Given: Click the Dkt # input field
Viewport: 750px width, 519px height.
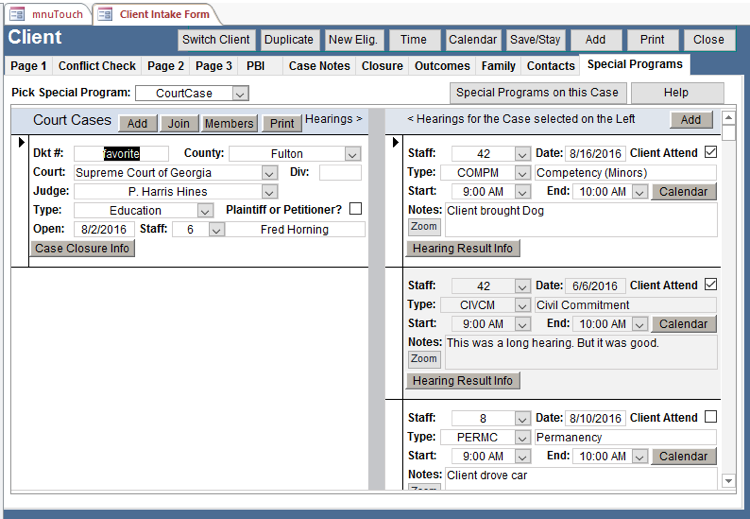Looking at the screenshot, I should pyautogui.click(x=121, y=154).
